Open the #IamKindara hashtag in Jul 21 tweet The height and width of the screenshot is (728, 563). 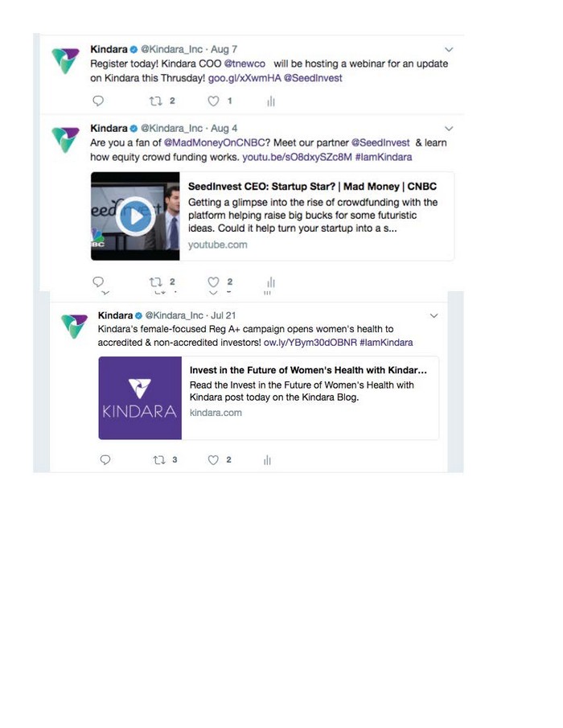point(386,343)
